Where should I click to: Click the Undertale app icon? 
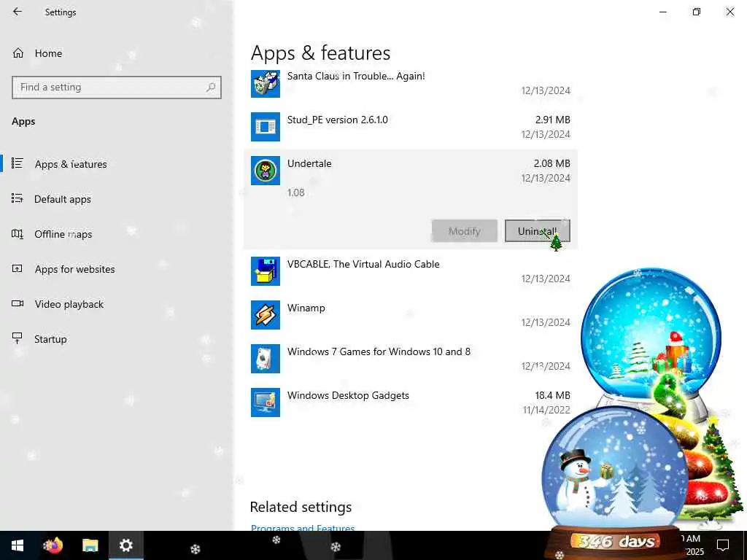point(266,171)
